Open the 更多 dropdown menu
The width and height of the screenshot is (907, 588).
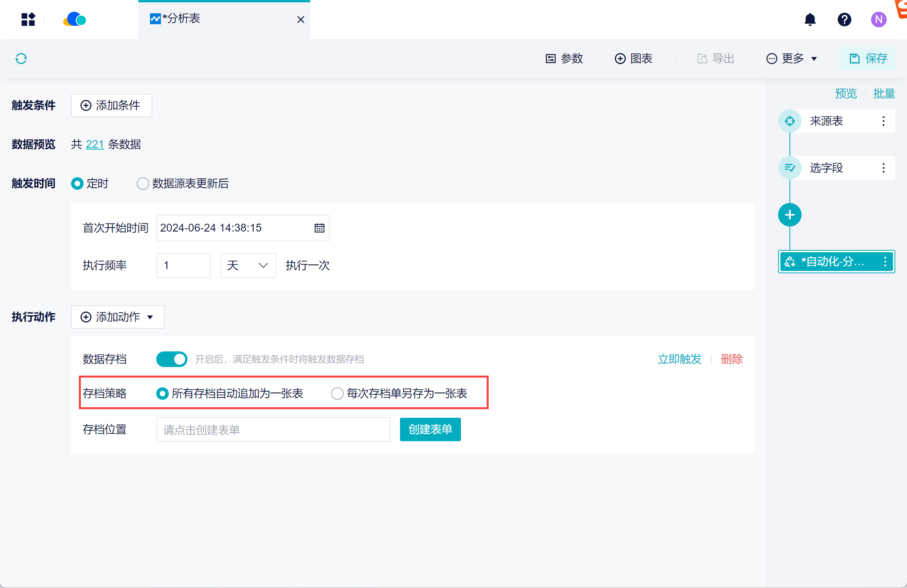(x=792, y=59)
